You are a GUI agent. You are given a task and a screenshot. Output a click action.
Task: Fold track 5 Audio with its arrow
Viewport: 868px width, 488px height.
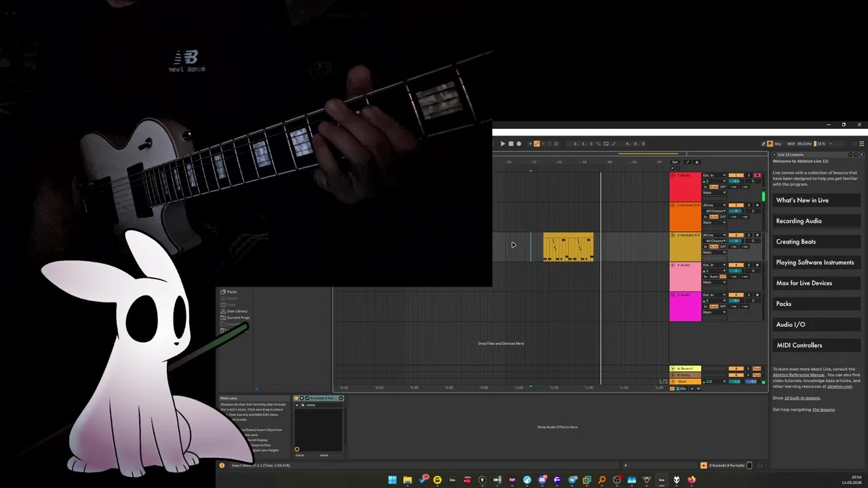(673, 295)
